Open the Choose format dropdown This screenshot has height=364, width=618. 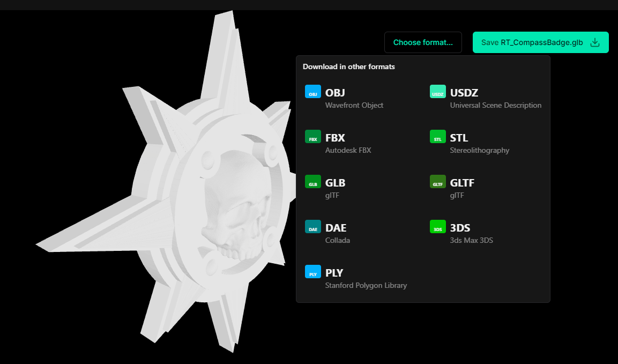423,42
